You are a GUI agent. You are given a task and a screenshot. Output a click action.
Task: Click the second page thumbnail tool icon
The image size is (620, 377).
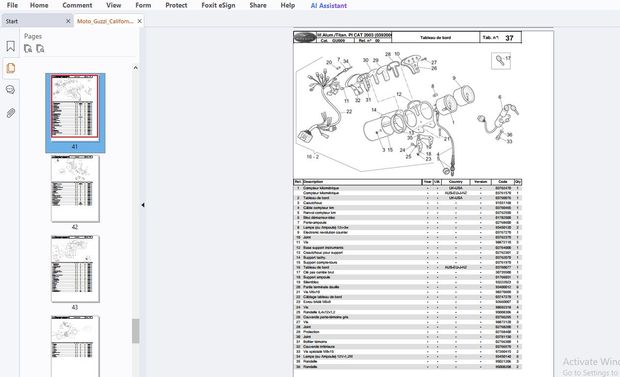40,49
